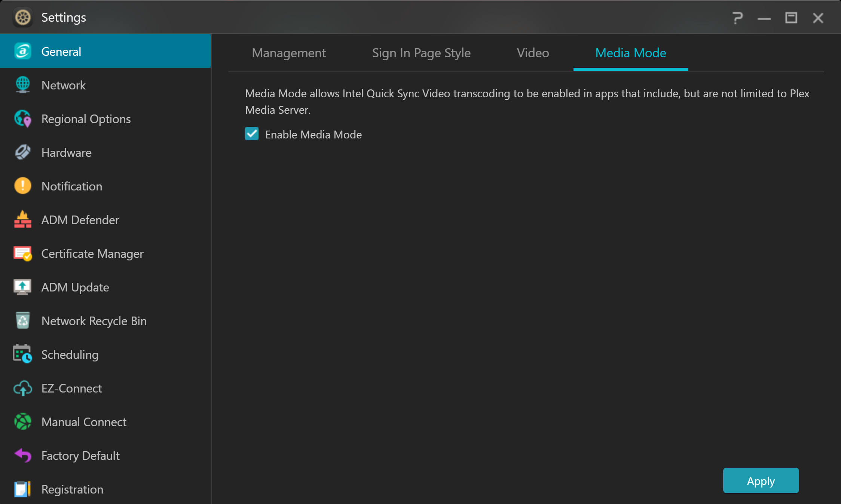Select the Registration sidebar entry
The image size is (841, 504).
[72, 489]
